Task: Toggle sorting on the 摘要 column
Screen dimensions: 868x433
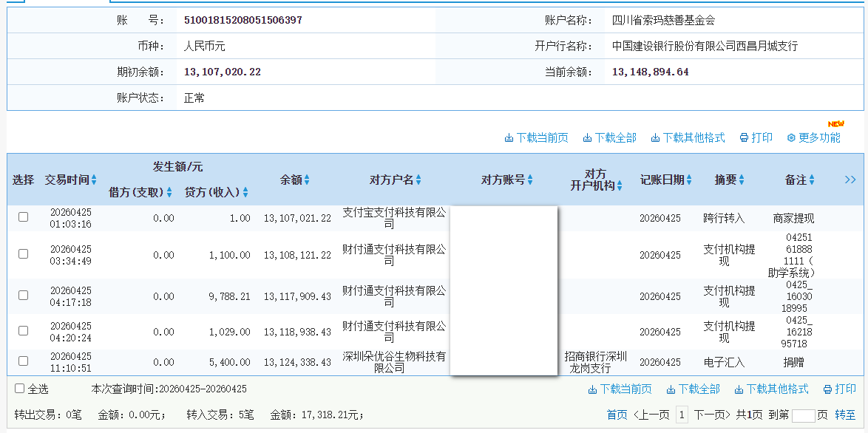Action: (x=743, y=180)
